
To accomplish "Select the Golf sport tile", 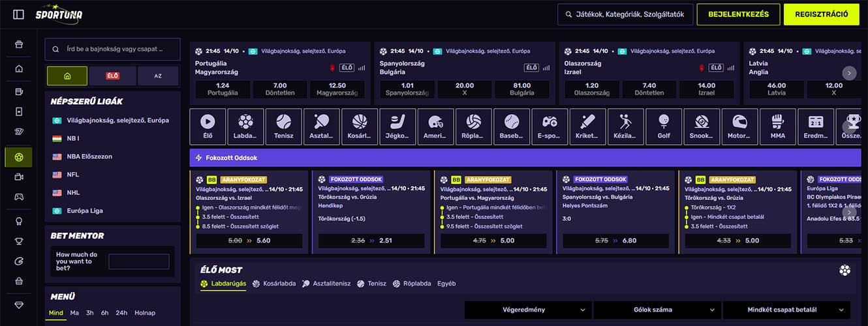I will pos(664,126).
